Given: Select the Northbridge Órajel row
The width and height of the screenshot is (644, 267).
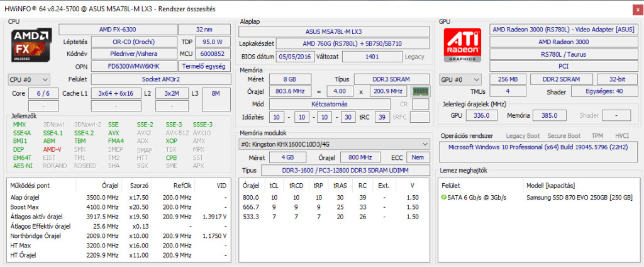Looking at the screenshot, I should coord(118,236).
